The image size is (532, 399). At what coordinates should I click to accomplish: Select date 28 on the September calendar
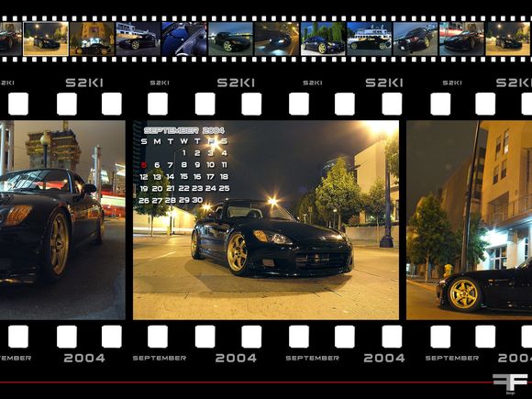[x=171, y=201]
